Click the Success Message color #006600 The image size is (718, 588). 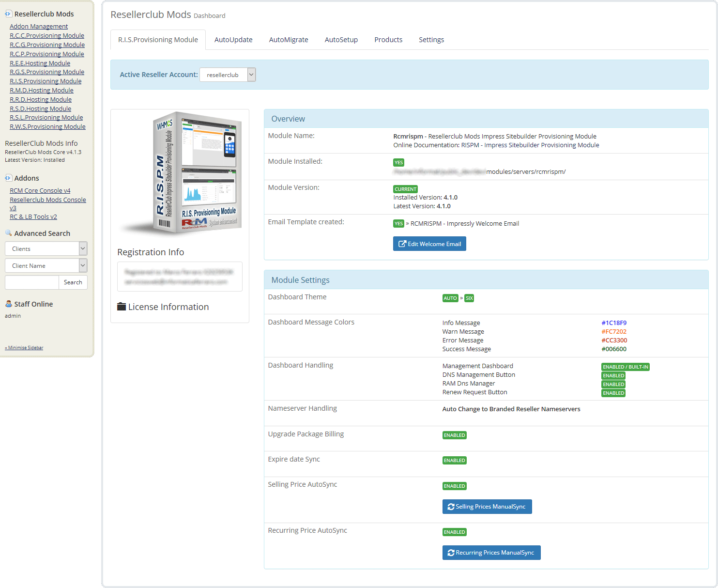tap(614, 349)
